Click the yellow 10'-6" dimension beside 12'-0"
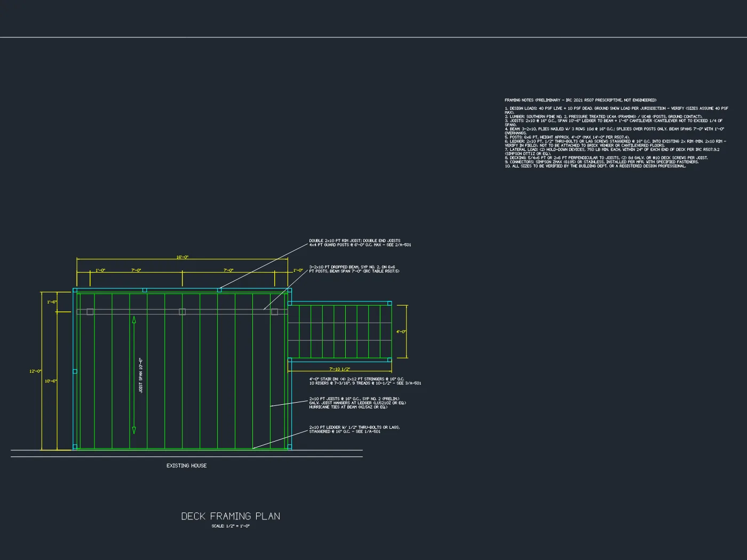 click(51, 381)
